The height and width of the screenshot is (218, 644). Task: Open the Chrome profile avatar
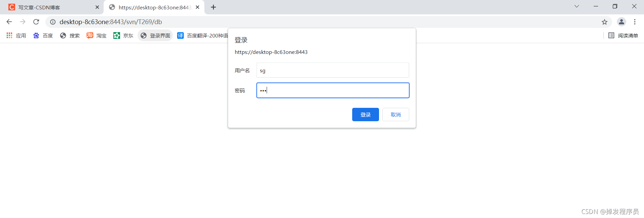[x=621, y=22]
